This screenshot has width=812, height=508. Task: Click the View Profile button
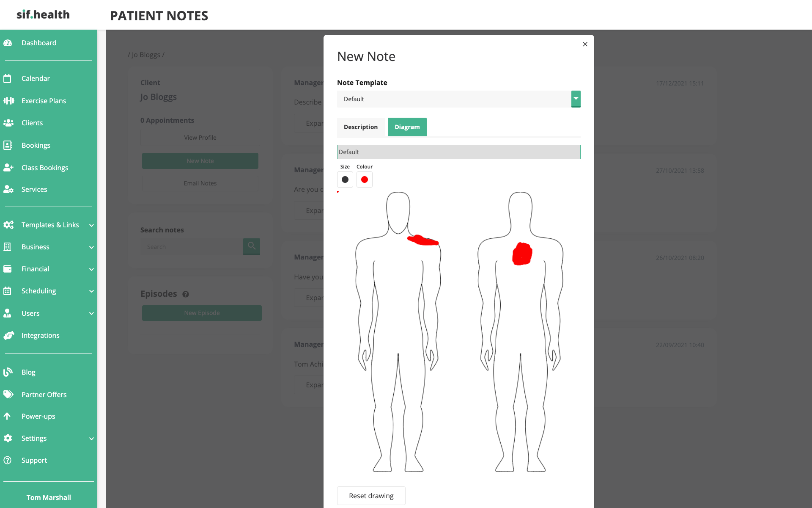pos(200,138)
